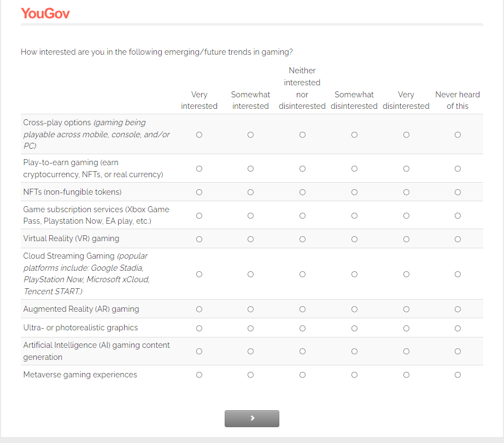Choose Neither interested nor disinterested for Cloud Streaming
The image size is (504, 443).
click(x=302, y=274)
